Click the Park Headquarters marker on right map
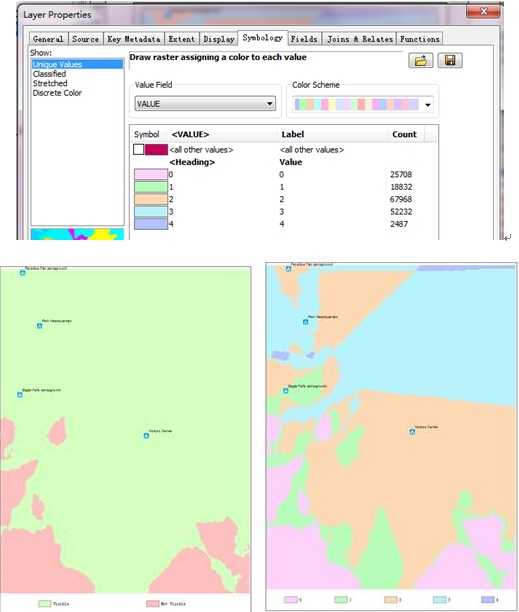 pos(306,322)
